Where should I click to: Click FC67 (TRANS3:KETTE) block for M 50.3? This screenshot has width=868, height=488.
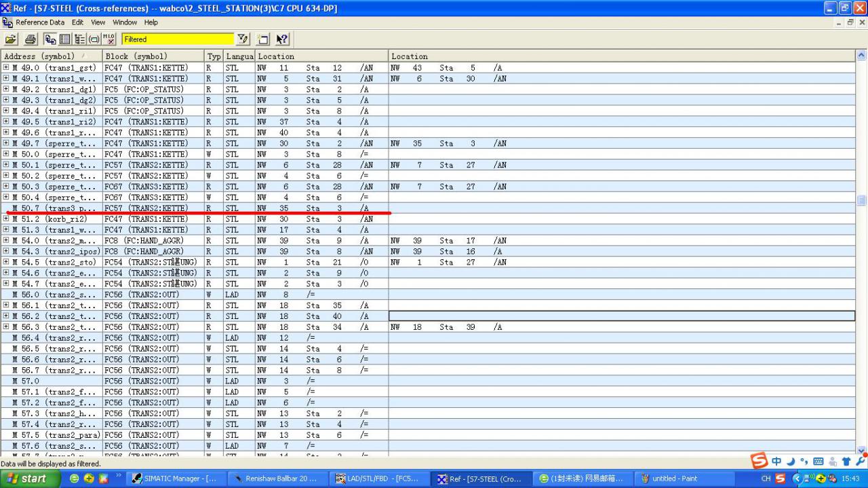click(x=153, y=187)
